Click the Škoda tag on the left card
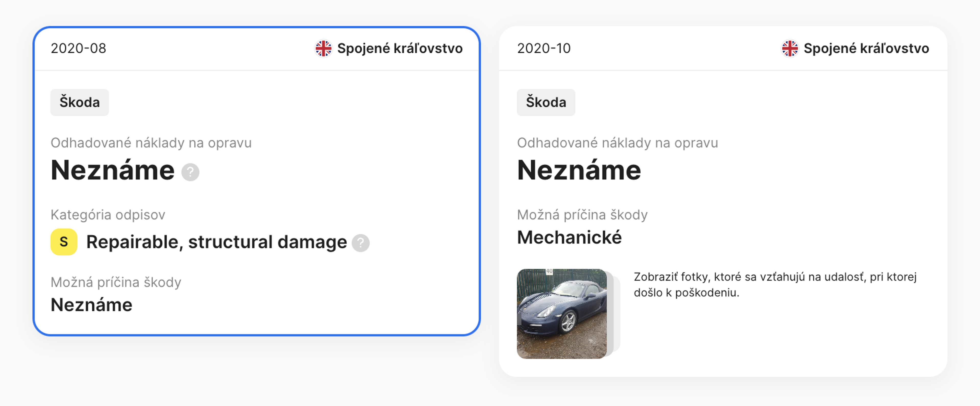 (79, 102)
